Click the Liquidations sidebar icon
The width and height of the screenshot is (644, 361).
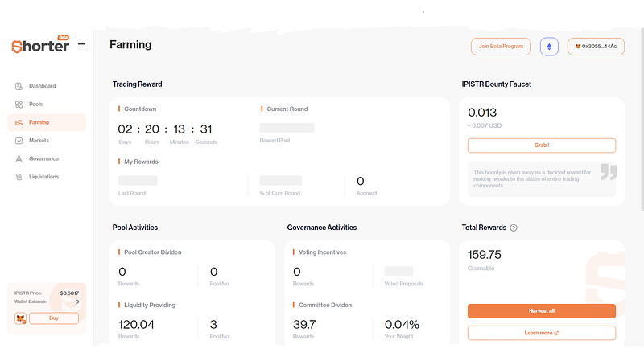click(19, 177)
